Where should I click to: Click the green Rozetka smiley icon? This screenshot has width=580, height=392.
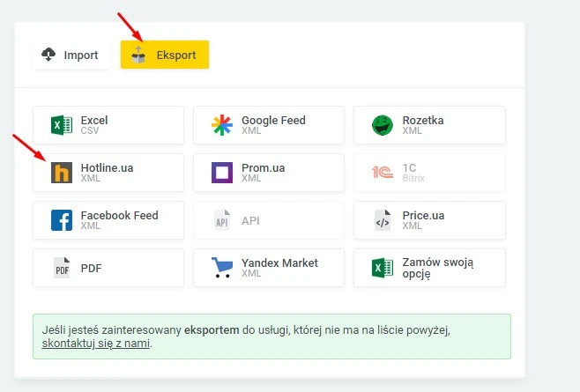383,125
